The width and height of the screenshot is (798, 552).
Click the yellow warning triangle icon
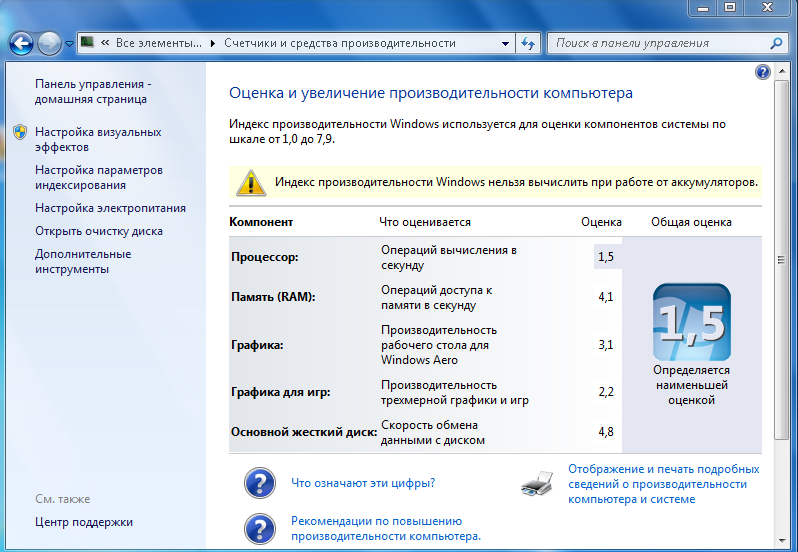coord(250,183)
